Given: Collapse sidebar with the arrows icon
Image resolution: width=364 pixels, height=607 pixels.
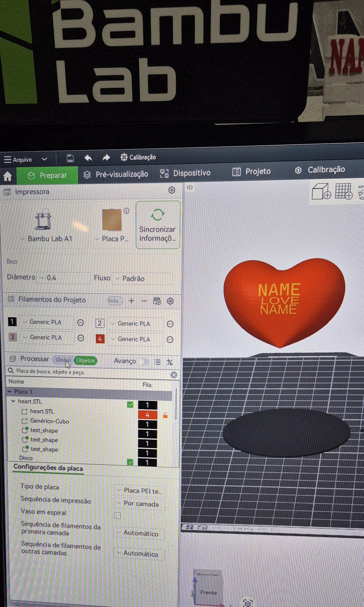Looking at the screenshot, I should [190, 187].
